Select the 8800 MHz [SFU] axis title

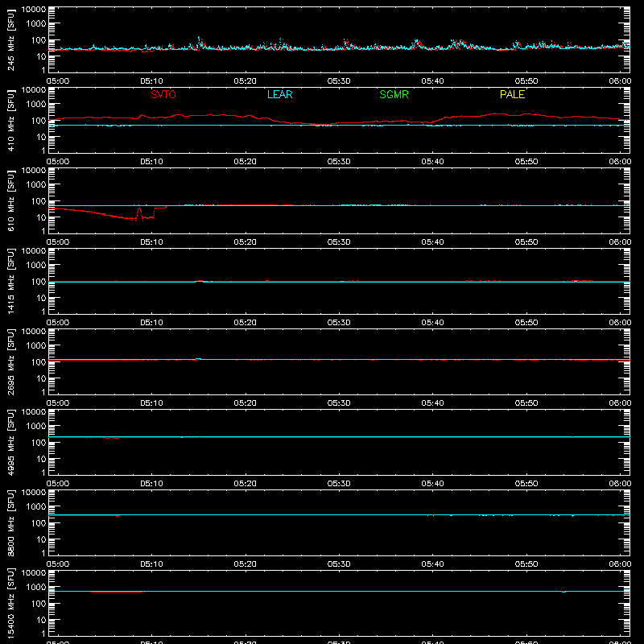[x=10, y=522]
